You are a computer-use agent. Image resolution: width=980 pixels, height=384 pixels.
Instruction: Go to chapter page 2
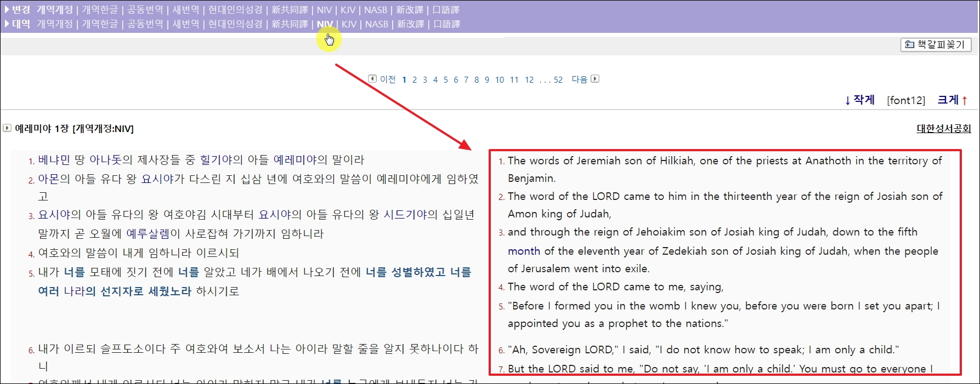(415, 80)
